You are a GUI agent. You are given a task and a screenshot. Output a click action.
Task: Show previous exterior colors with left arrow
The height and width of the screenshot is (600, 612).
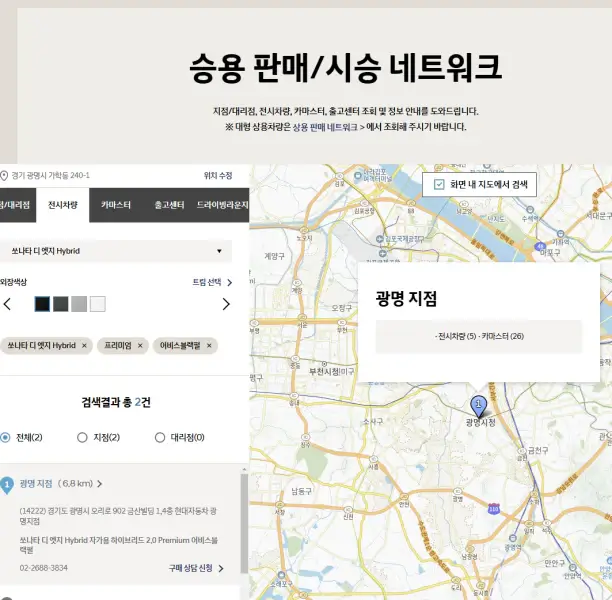pos(7,304)
